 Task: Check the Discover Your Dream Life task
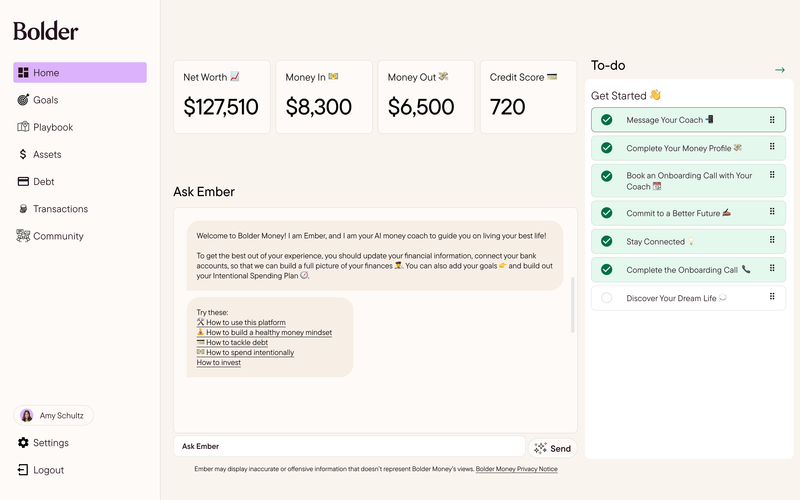coord(606,298)
